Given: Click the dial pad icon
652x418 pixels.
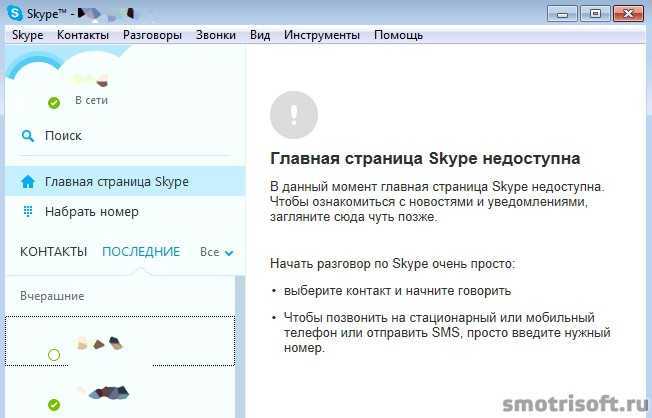Looking at the screenshot, I should coord(28,211).
